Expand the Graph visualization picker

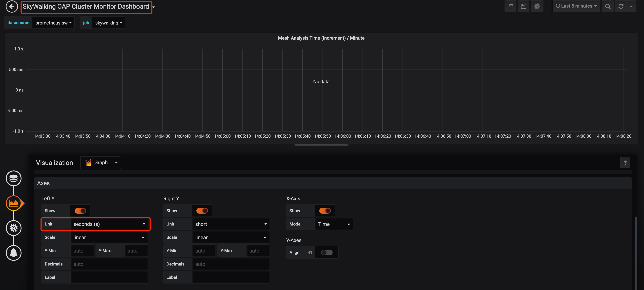[x=101, y=163]
